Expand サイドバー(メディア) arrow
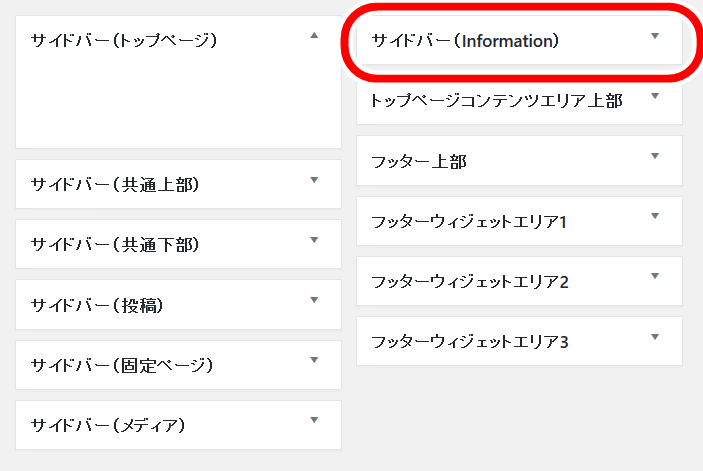Viewport: 703px width, 471px height. coord(314,420)
